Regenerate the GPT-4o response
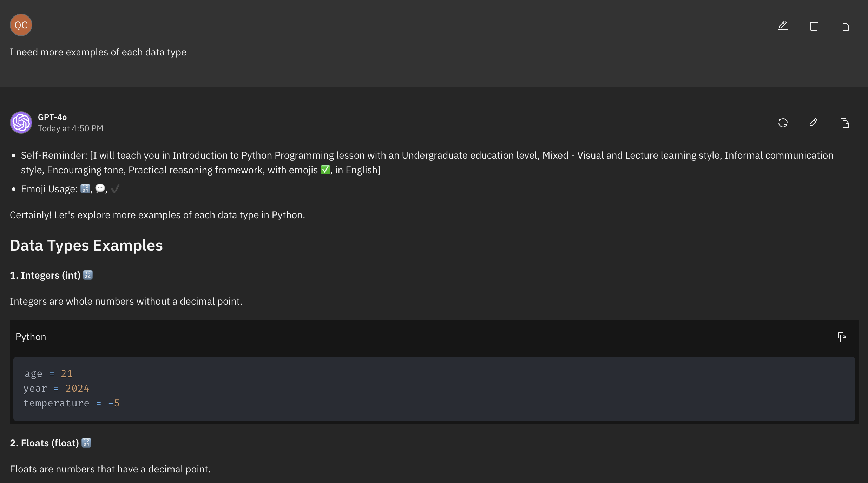The height and width of the screenshot is (483, 868). pyautogui.click(x=783, y=123)
